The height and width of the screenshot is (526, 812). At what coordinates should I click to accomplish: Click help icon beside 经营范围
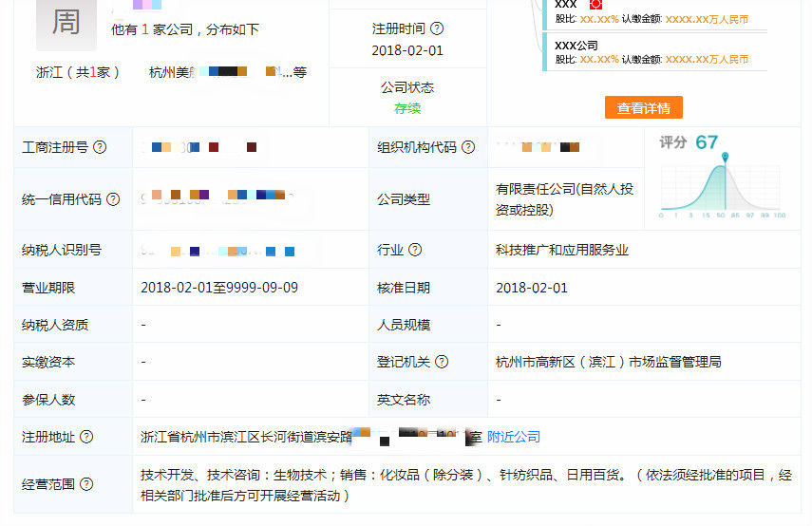point(86,484)
